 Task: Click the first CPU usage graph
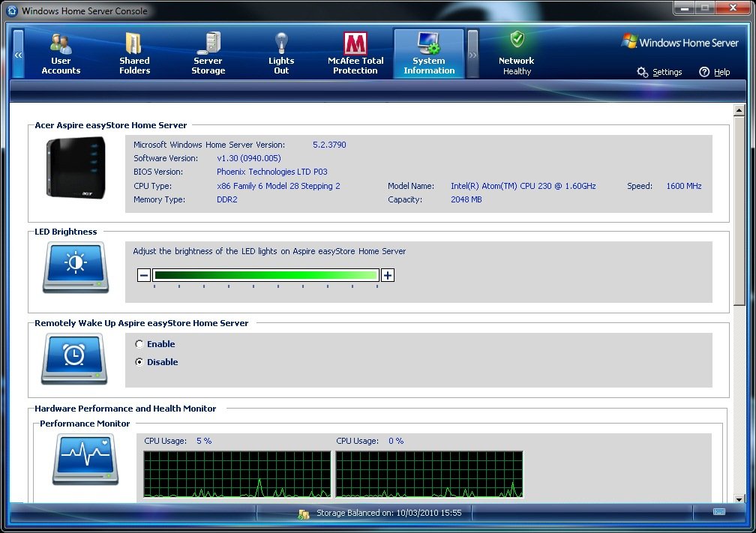coord(237,475)
